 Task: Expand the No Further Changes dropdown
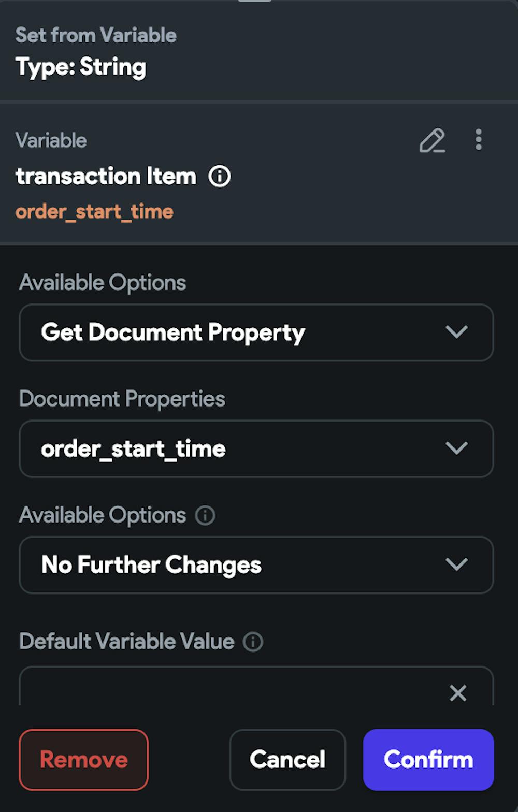click(256, 564)
